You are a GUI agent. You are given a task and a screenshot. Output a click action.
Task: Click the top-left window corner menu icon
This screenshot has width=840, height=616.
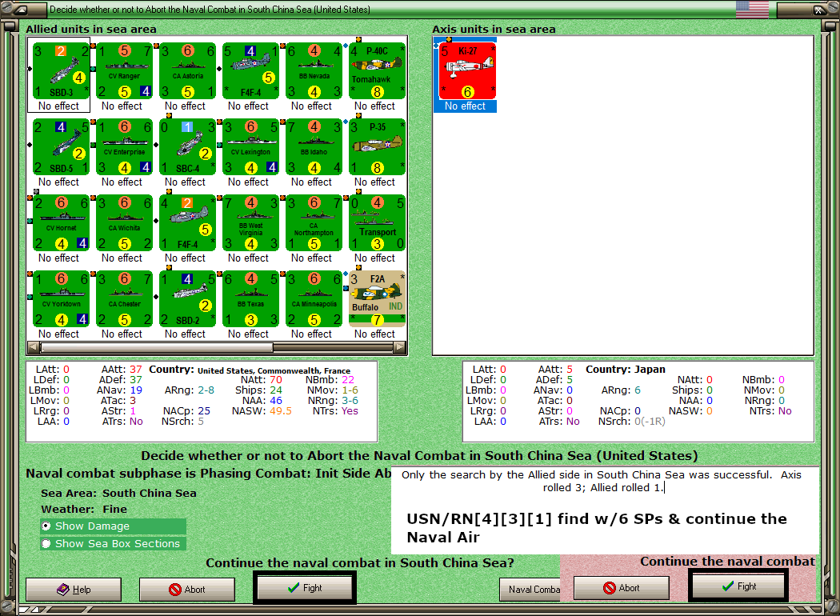(x=20, y=9)
